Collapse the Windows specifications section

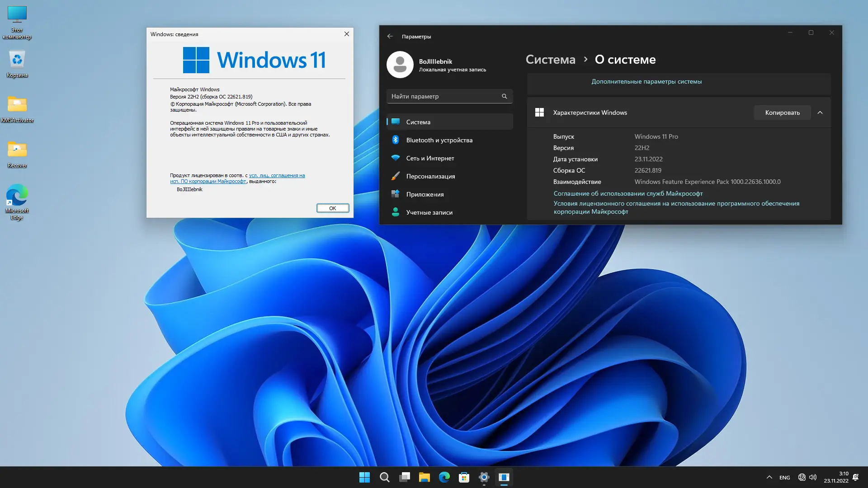[x=820, y=113]
